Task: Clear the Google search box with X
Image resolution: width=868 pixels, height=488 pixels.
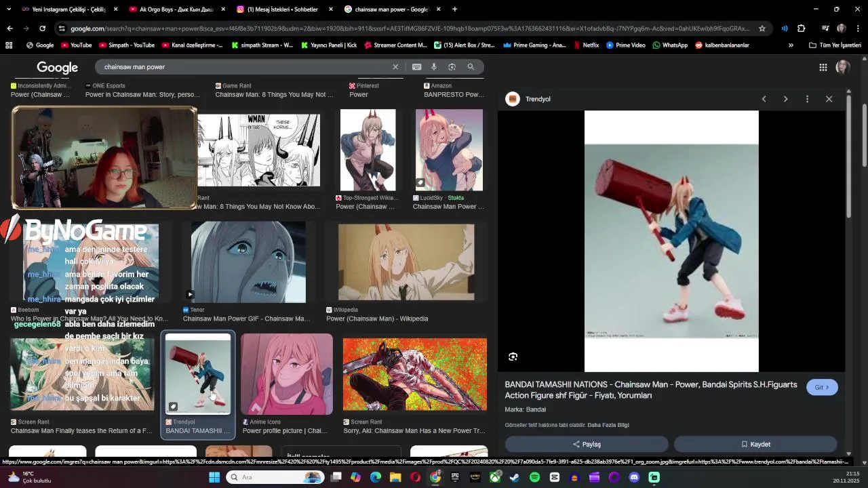Action: (x=395, y=67)
